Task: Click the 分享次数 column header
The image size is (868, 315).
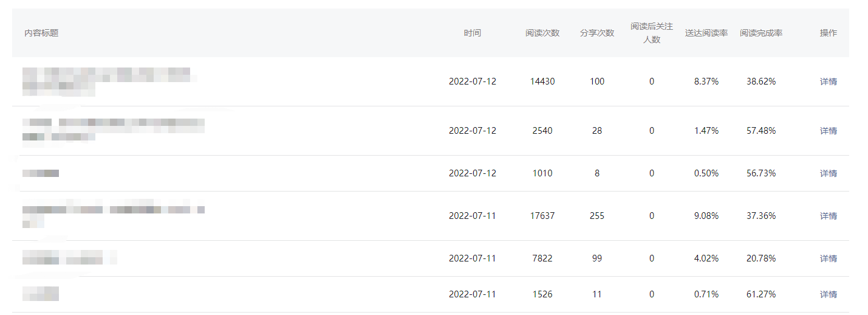Action: coord(597,33)
